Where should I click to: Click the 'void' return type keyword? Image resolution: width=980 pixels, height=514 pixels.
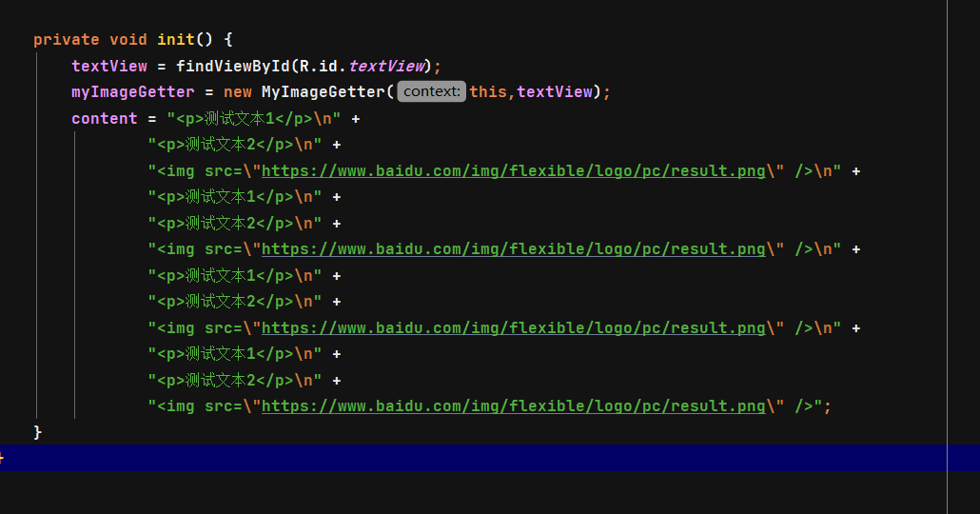(127, 40)
